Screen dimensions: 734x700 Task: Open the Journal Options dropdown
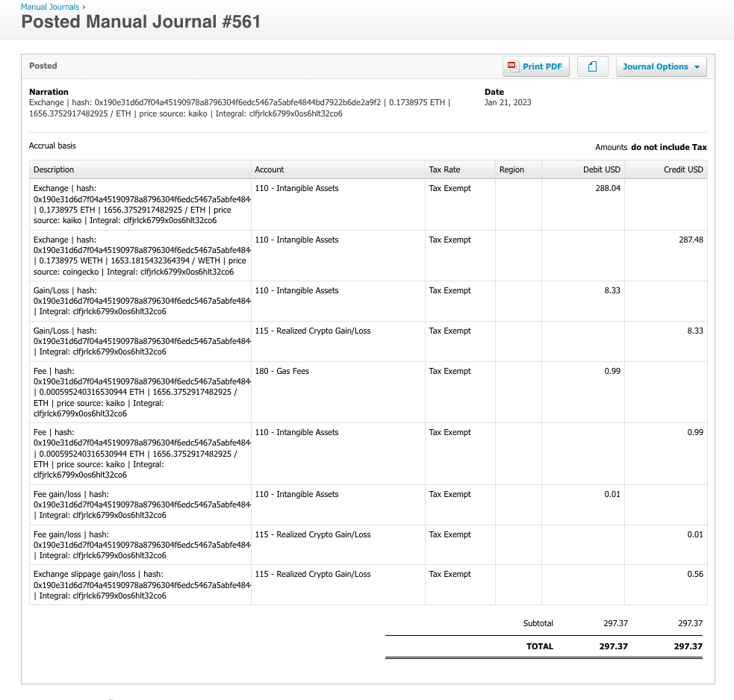click(x=661, y=66)
